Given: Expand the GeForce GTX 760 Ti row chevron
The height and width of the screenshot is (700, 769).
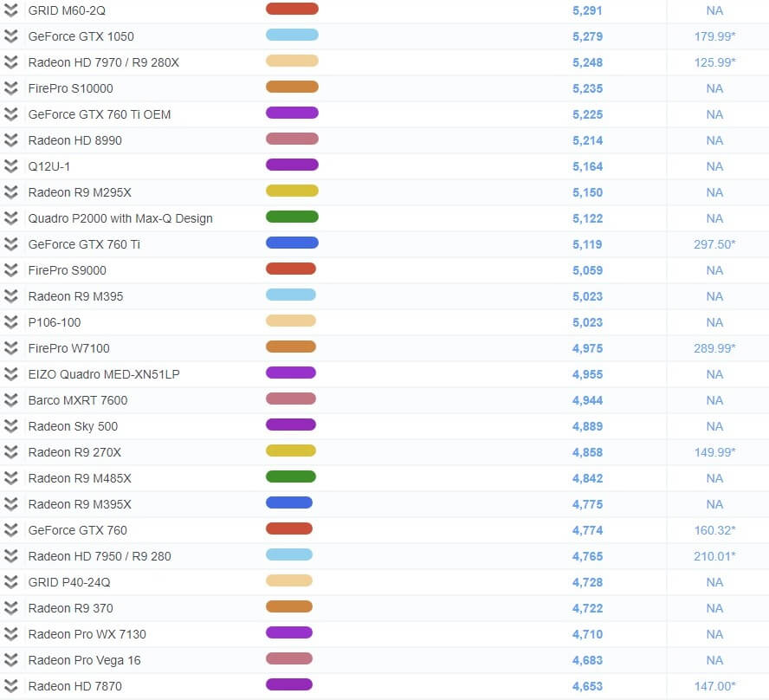Looking at the screenshot, I should (x=10, y=244).
